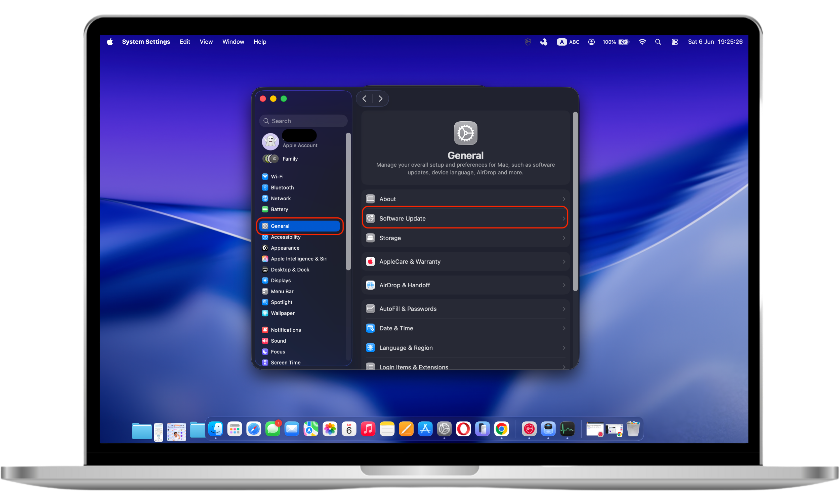Screen dimensions: 840x504
Task: Go forward using the forward arrow
Action: [x=381, y=98]
